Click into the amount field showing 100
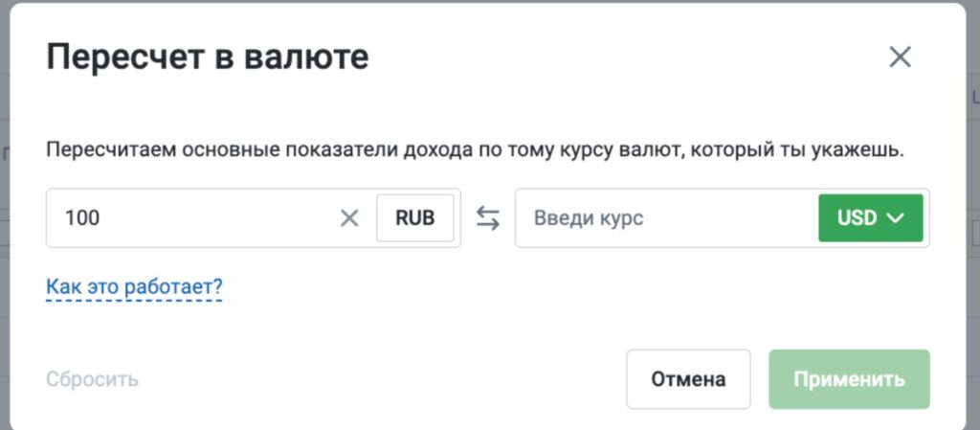980x430 pixels. pyautogui.click(x=191, y=218)
